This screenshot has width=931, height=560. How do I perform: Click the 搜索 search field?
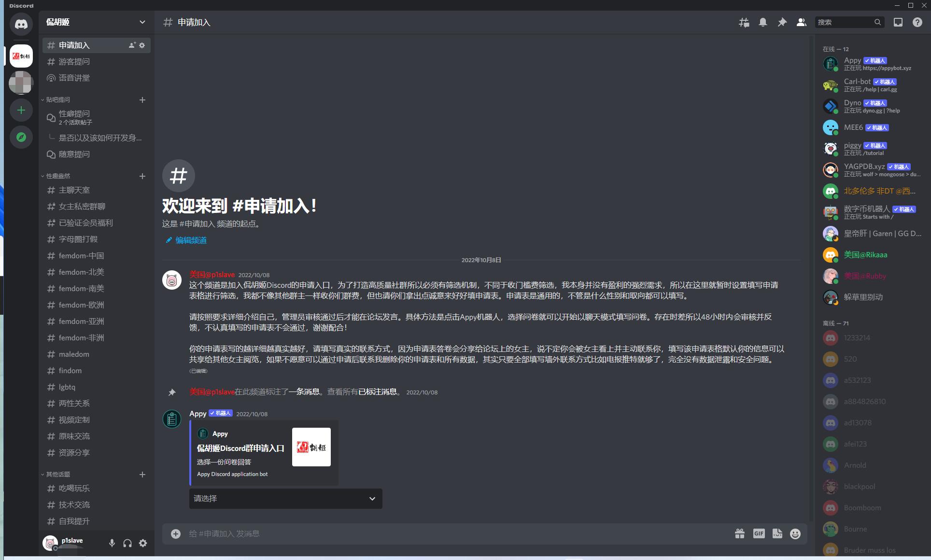click(x=850, y=22)
